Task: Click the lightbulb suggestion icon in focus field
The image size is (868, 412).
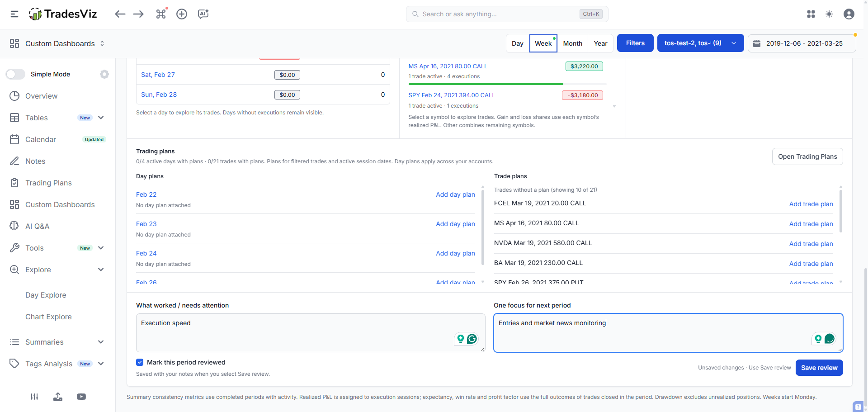Action: click(x=818, y=339)
